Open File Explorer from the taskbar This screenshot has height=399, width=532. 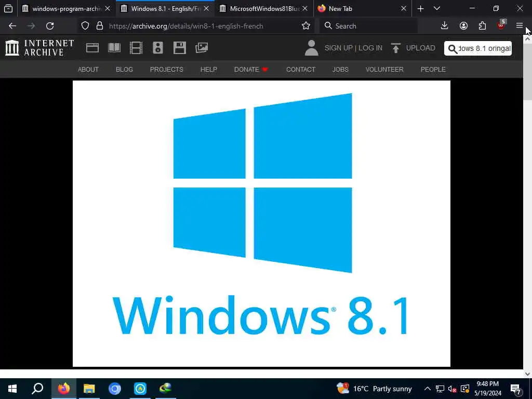(x=89, y=389)
